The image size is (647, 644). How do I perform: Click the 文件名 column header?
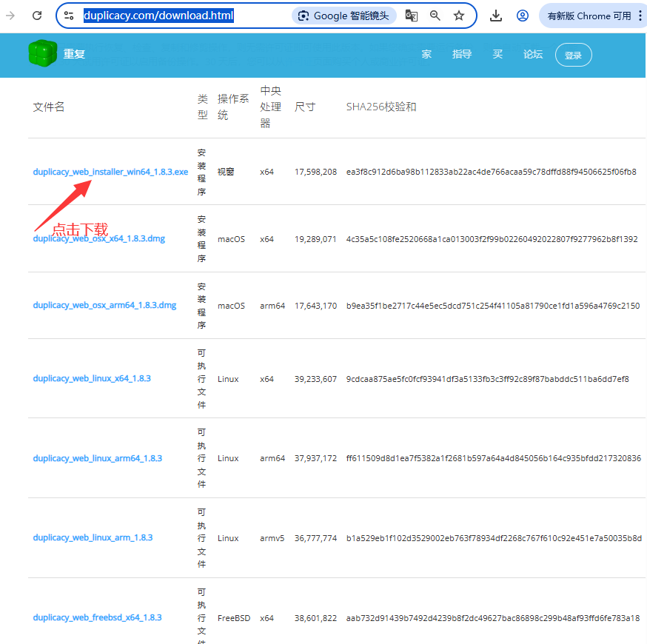click(x=48, y=107)
